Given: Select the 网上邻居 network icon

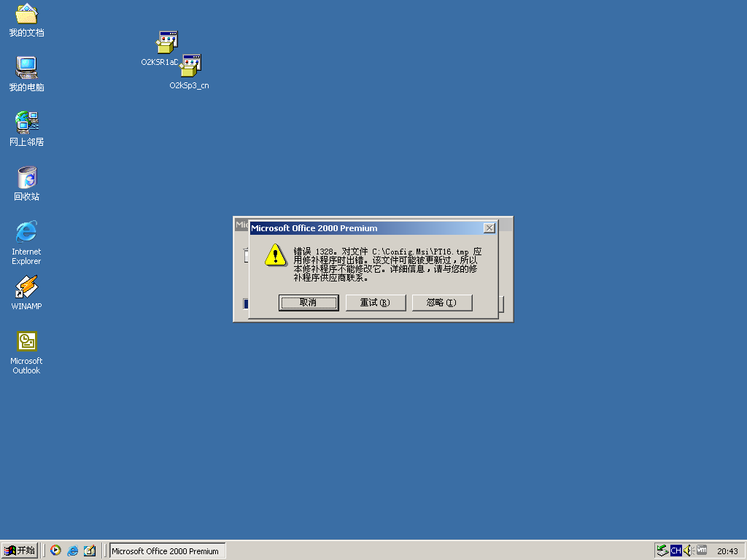Looking at the screenshot, I should (27, 122).
